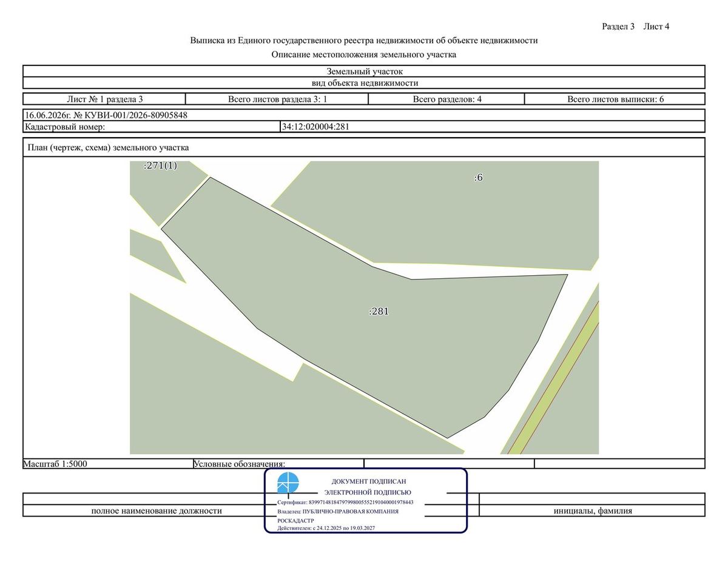Click the 'Владелец: ПУБЛИЧНО-ПРАВОВАЯ КОМПАНИЯ' line
728x562 pixels.
click(x=338, y=511)
